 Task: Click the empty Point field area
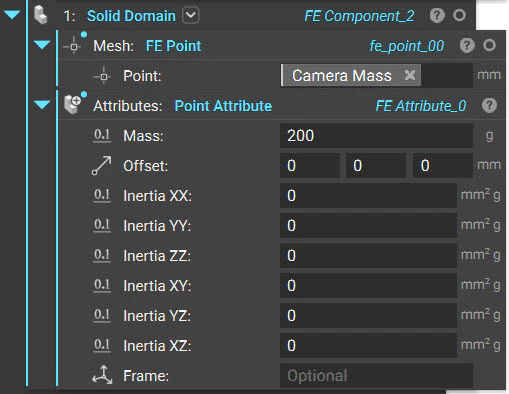click(x=447, y=75)
